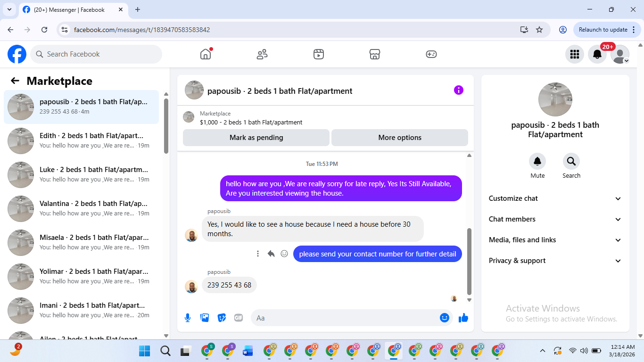
Task: Go back using the Marketplace back arrow
Action: click(15, 81)
